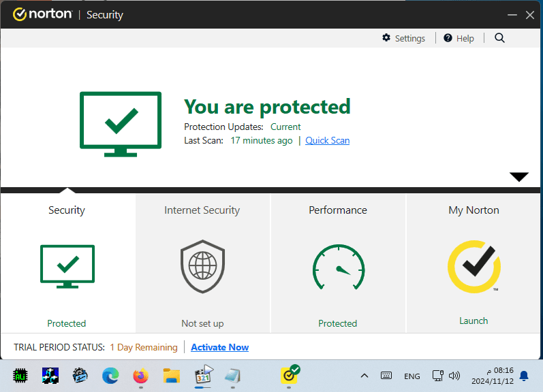Click 'Not set up' under Internet Security

click(x=202, y=323)
